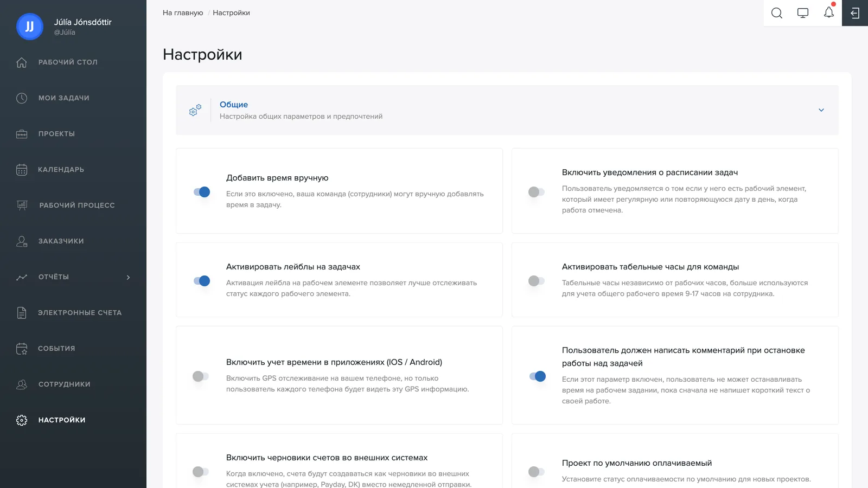Click the chart icon for Отчёты
Image resolution: width=868 pixels, height=488 pixels.
pos(22,277)
